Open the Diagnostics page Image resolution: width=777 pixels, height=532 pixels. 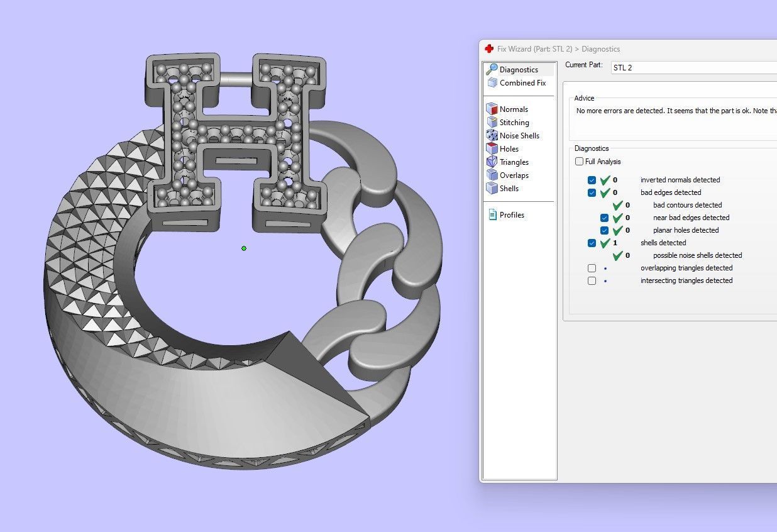pyautogui.click(x=519, y=70)
